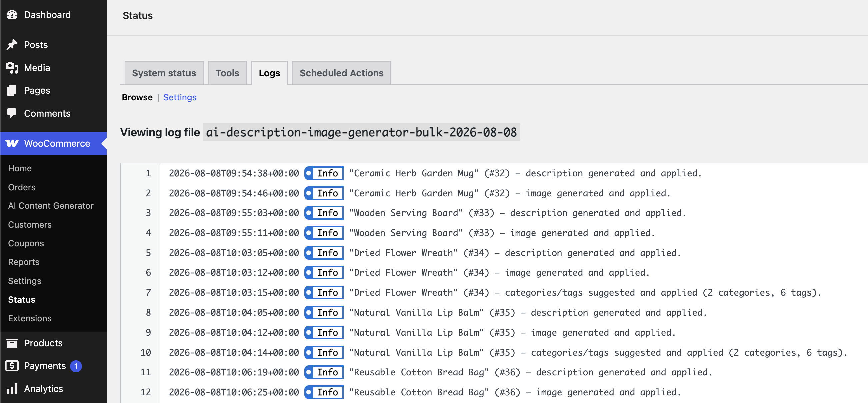Screen dimensions: 868x403
Task: Click the Reusable Cotton Bread Bag description message
Action: pos(531,372)
